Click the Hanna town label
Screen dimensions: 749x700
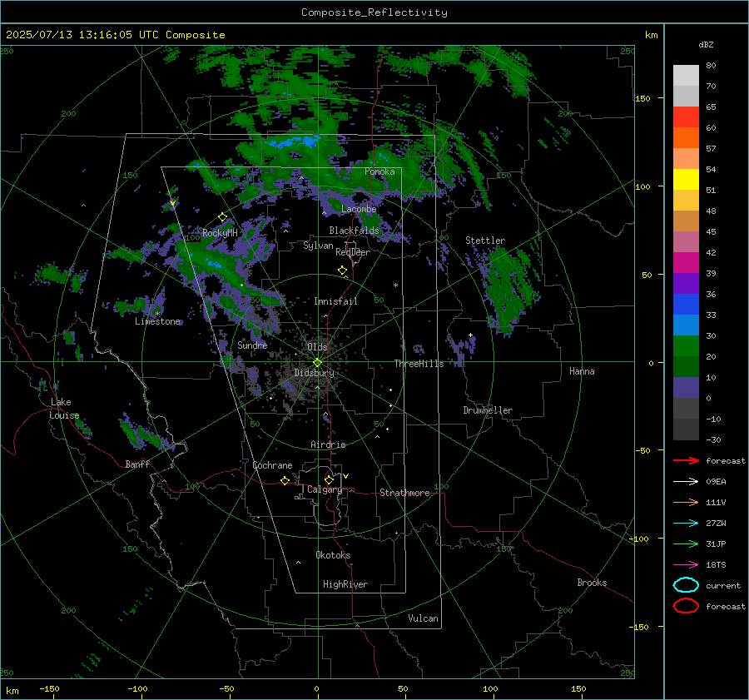tap(582, 371)
